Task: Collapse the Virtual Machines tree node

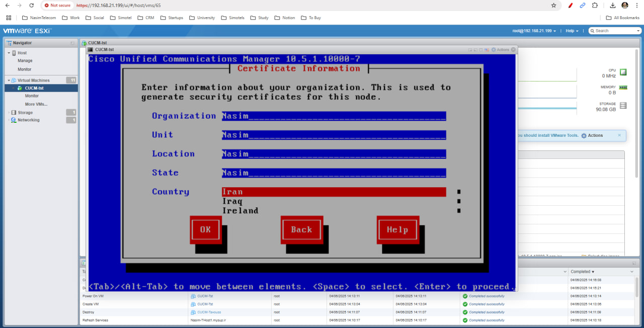Action: (x=9, y=80)
